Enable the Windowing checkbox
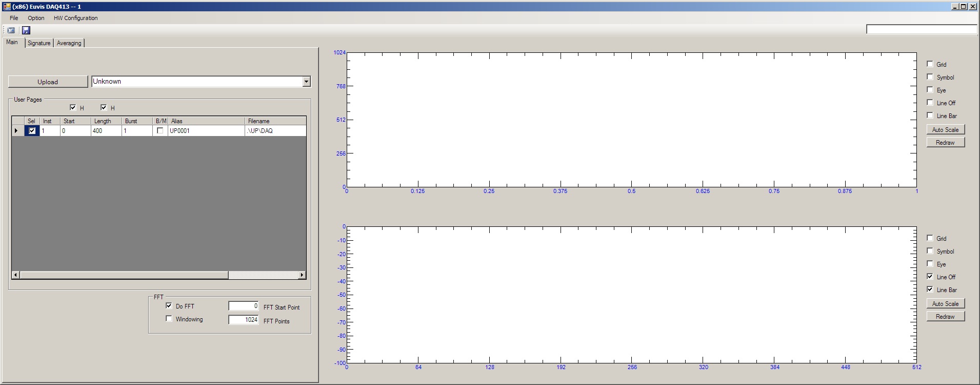Viewport: 980px width, 385px height. [x=169, y=318]
